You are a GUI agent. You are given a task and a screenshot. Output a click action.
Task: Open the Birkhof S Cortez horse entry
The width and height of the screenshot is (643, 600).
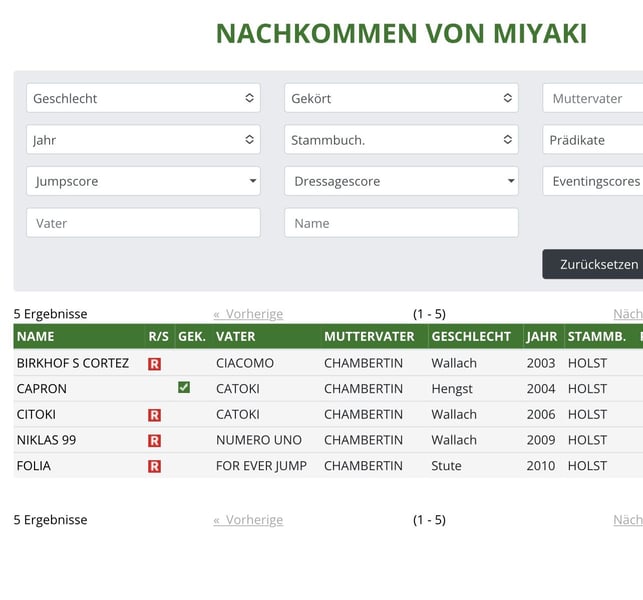[x=72, y=363]
